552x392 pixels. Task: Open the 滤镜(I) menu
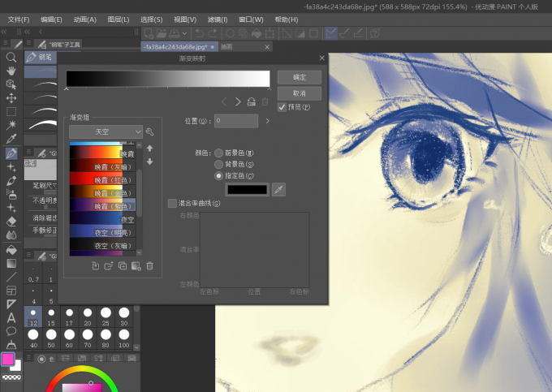pos(218,19)
